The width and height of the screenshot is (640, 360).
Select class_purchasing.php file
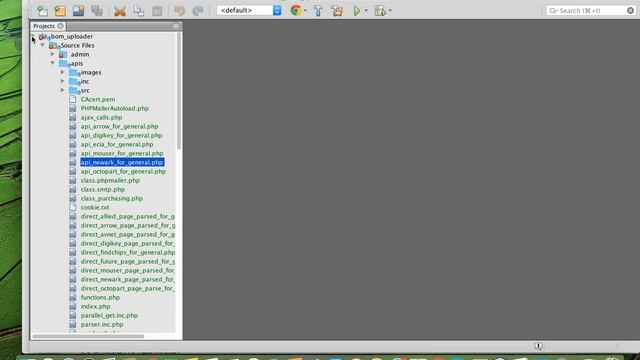point(111,198)
